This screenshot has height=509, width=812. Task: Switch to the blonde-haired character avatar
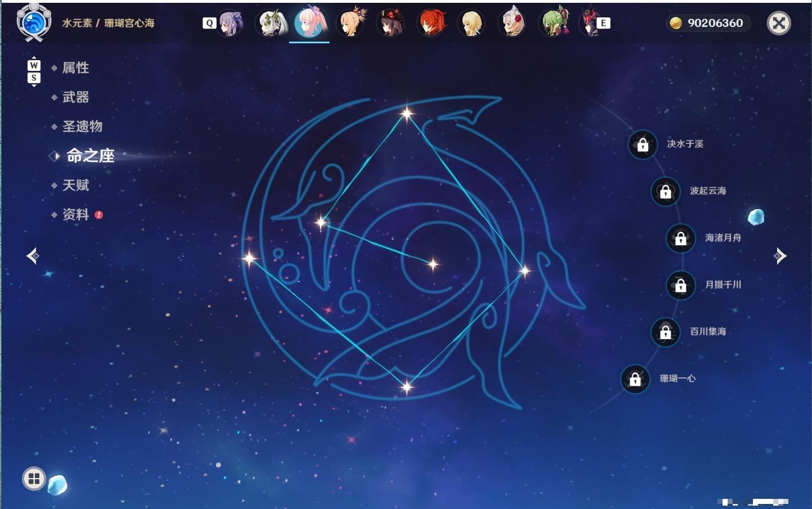pos(472,23)
